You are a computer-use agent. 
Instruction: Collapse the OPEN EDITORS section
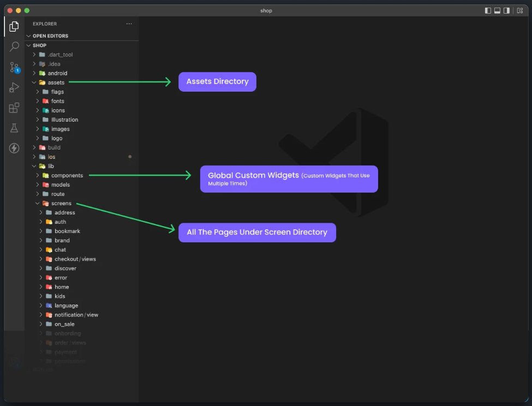[28, 36]
